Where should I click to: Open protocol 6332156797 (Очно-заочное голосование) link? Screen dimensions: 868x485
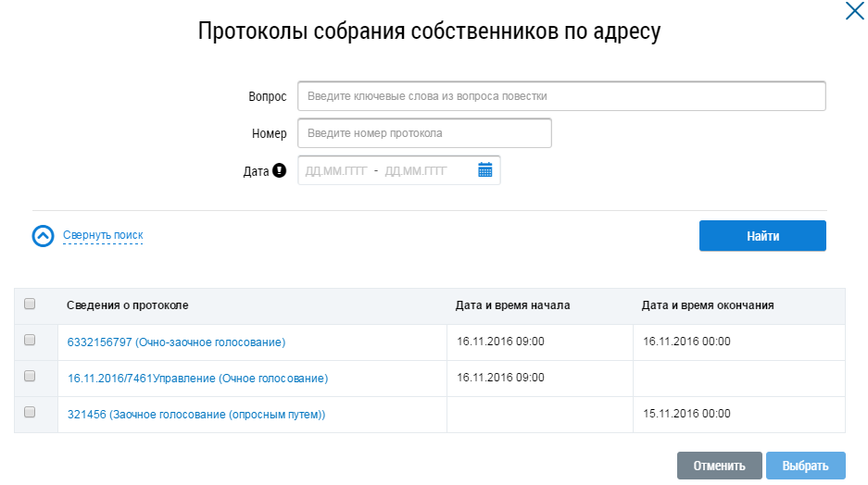[x=176, y=342]
